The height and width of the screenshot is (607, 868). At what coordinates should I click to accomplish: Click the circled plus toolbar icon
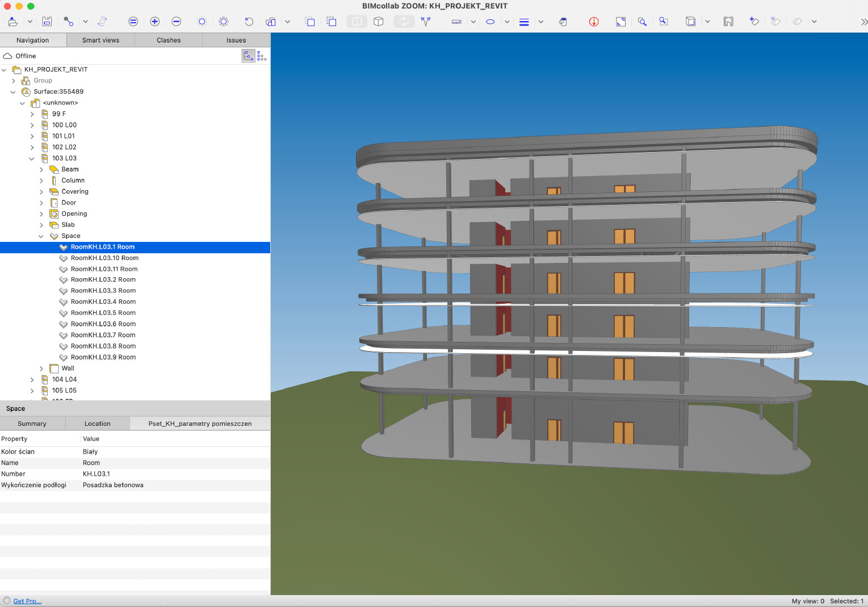[x=154, y=22]
